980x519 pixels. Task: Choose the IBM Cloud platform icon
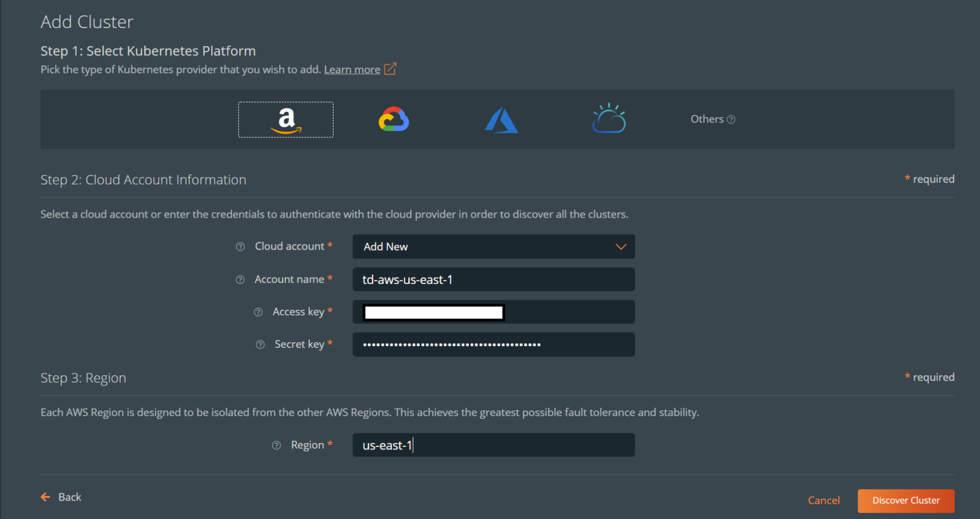coord(609,118)
